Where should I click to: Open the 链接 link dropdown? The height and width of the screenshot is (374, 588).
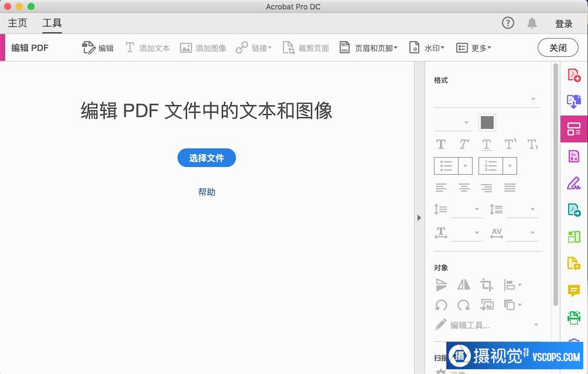click(x=254, y=48)
